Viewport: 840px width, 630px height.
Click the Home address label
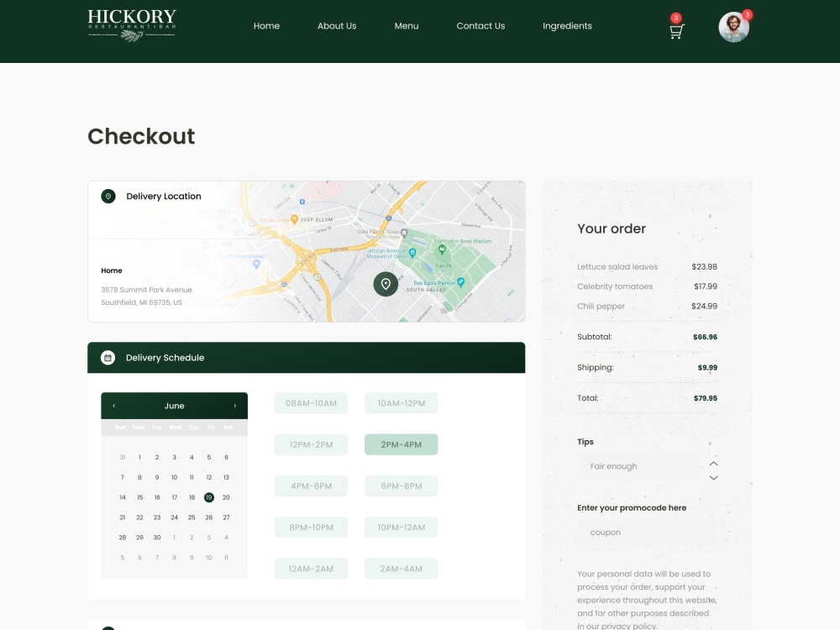[112, 270]
